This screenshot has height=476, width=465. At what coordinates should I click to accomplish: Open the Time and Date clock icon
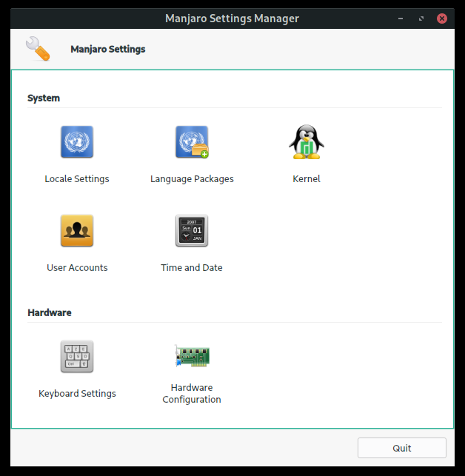click(192, 230)
